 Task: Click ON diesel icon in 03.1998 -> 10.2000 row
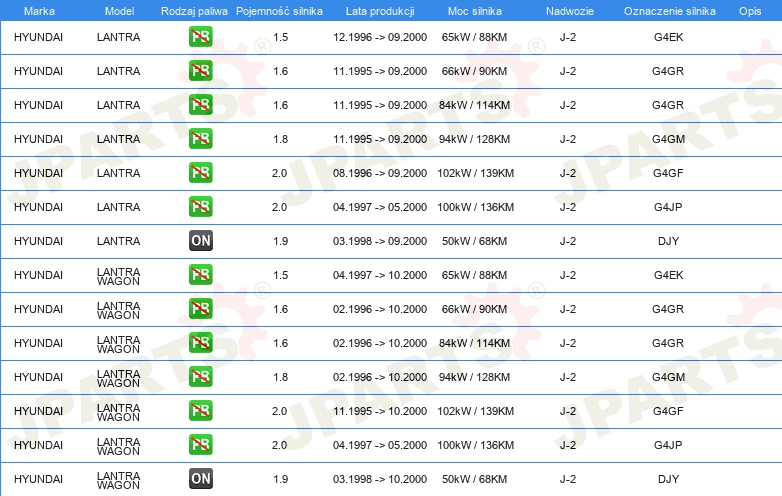click(x=200, y=479)
